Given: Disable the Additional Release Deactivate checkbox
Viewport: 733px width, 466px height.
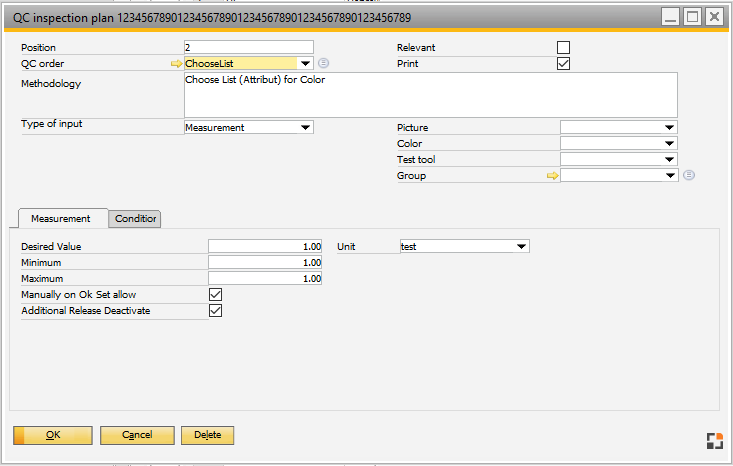Looking at the screenshot, I should [x=215, y=311].
